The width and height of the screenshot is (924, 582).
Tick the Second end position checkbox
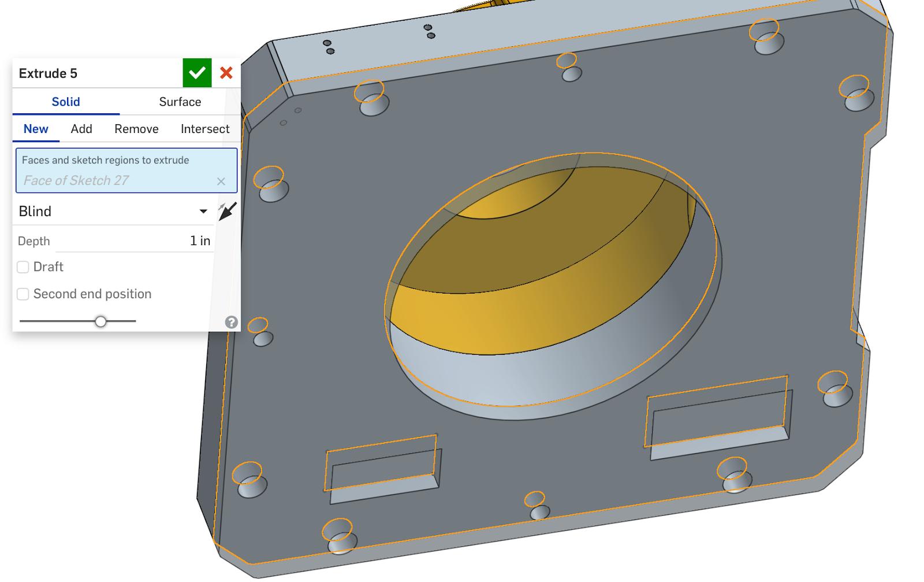(23, 294)
